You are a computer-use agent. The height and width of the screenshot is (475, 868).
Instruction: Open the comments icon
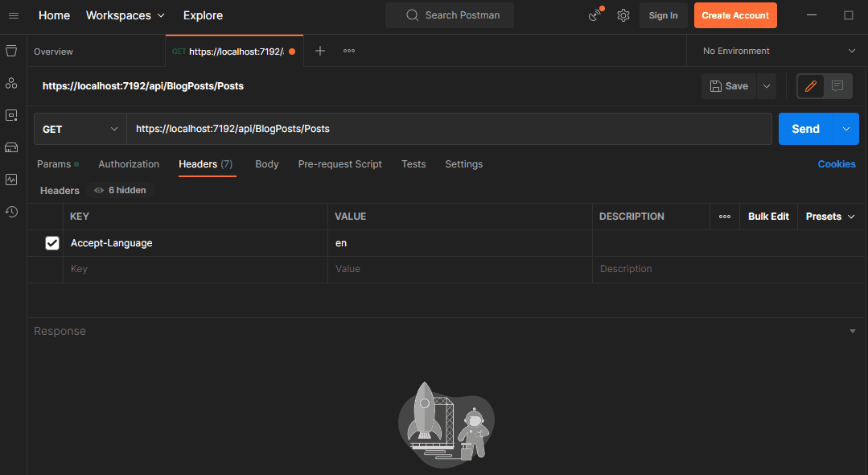click(837, 86)
